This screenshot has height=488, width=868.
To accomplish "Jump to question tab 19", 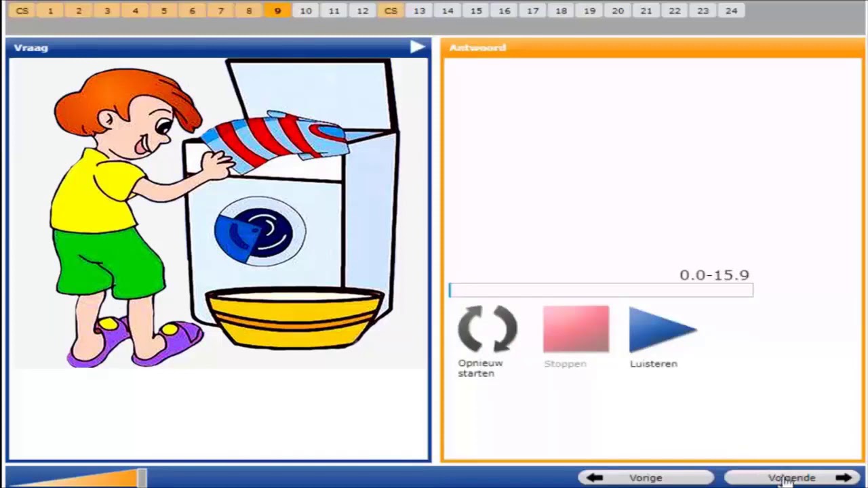I will (590, 11).
